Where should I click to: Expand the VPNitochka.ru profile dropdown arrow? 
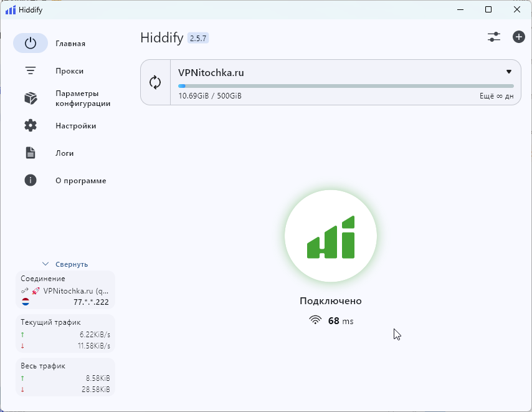[x=508, y=72]
